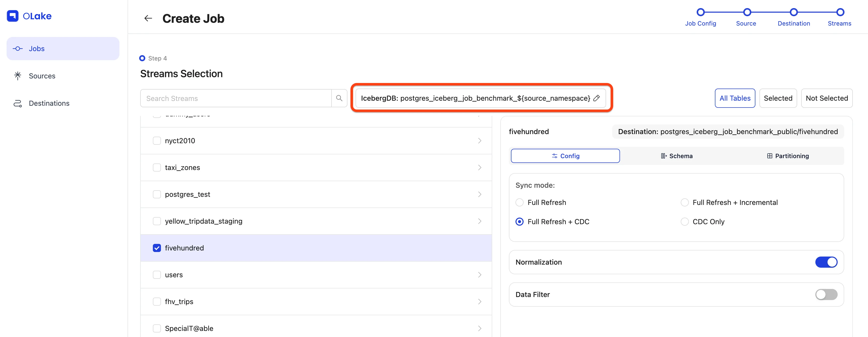Switch to the Partitioning tab

[788, 156]
